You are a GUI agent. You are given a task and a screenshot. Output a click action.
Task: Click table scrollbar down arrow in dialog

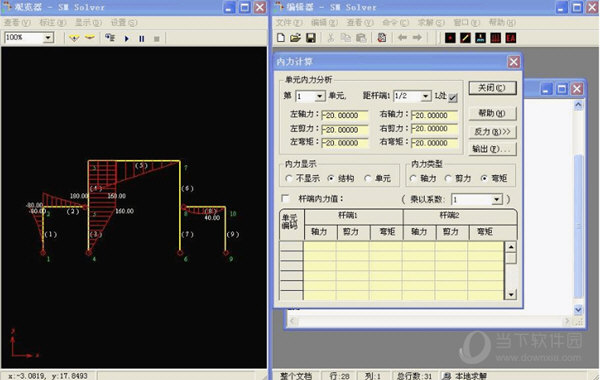[511, 294]
